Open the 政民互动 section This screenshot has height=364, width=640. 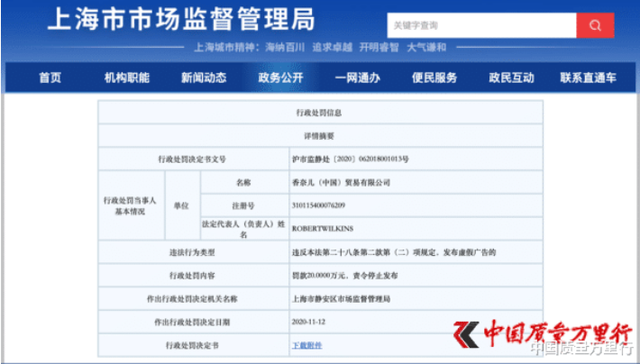[x=511, y=77]
